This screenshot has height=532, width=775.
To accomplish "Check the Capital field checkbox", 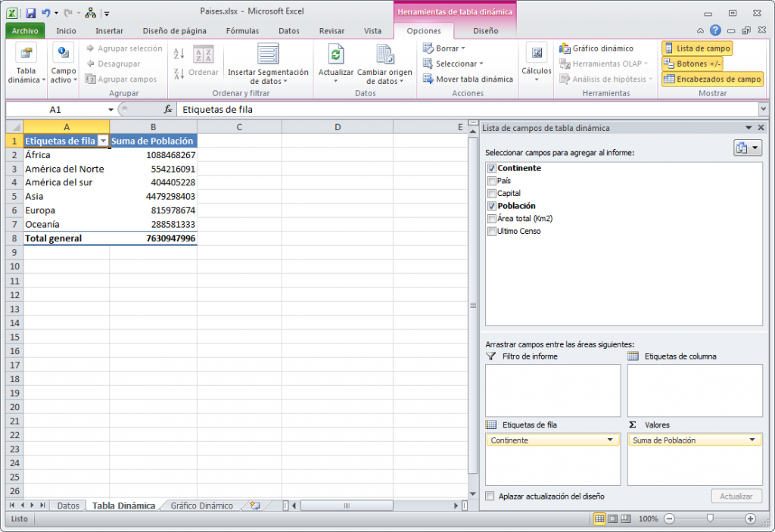I will point(492,193).
